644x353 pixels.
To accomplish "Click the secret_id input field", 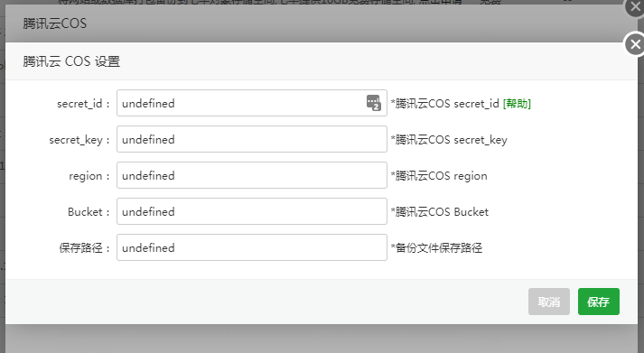I will click(252, 103).
